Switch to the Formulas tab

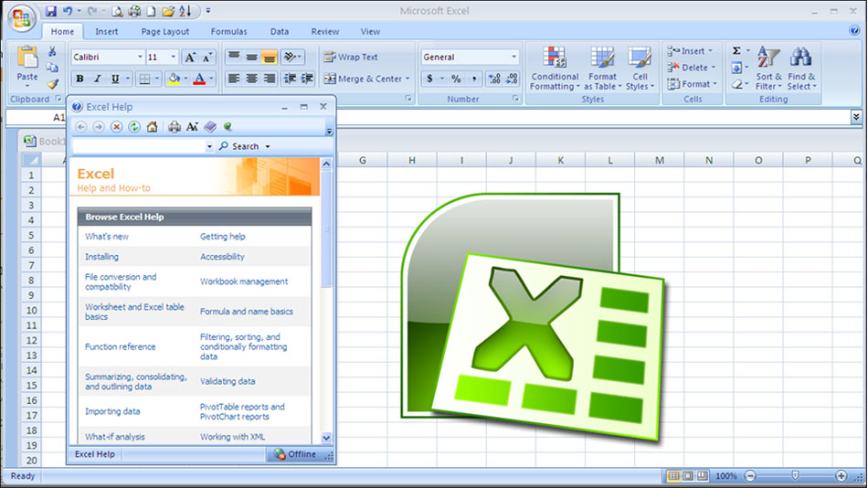[x=228, y=32]
